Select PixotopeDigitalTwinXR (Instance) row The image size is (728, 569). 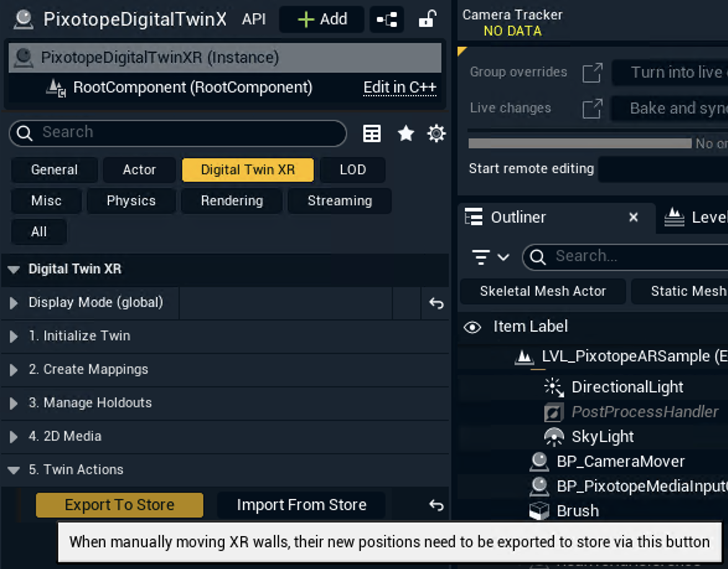tap(224, 58)
